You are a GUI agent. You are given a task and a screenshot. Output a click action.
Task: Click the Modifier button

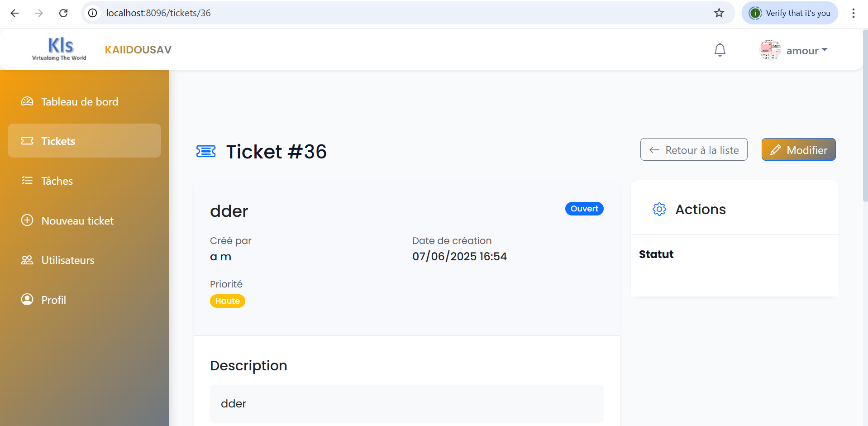(798, 150)
